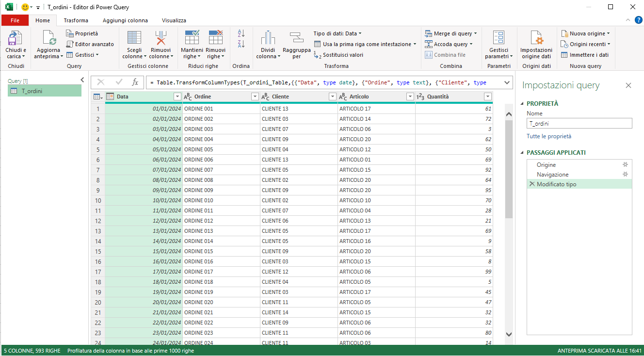Viewport: 644px width, 356px height.
Task: Collapse the Query pane with arrow
Action: click(x=82, y=80)
